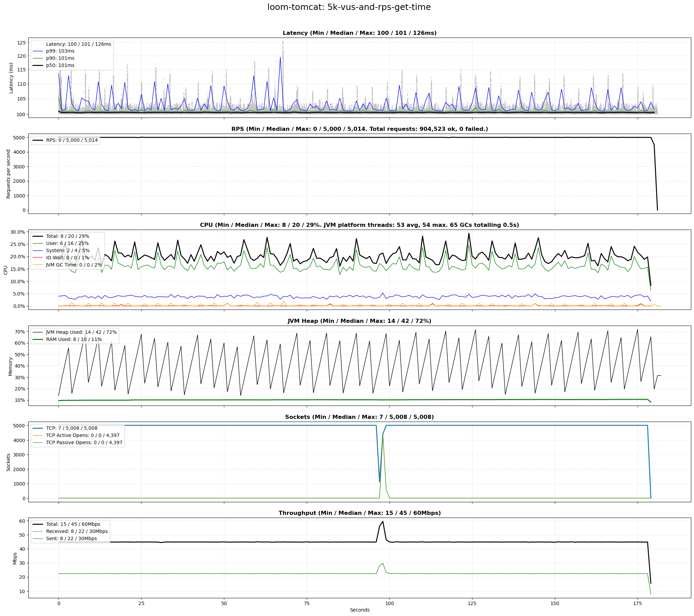
Task: Click the CPU Total legend entry
Action: point(67,236)
